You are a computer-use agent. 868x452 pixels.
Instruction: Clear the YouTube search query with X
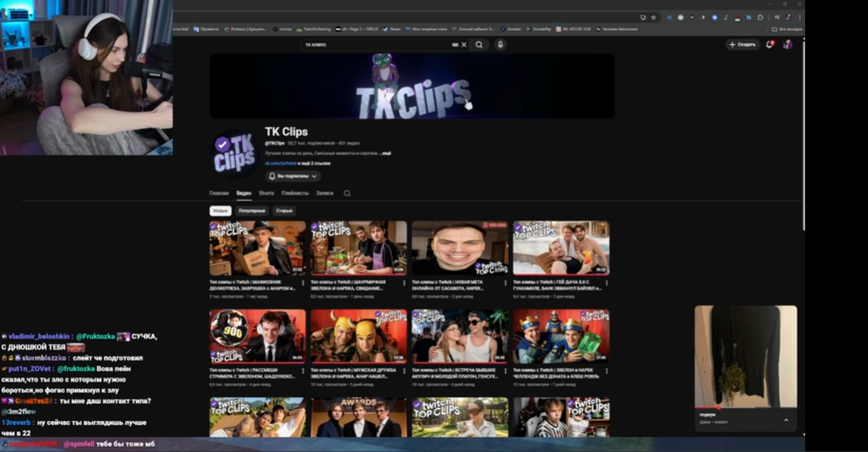(464, 45)
